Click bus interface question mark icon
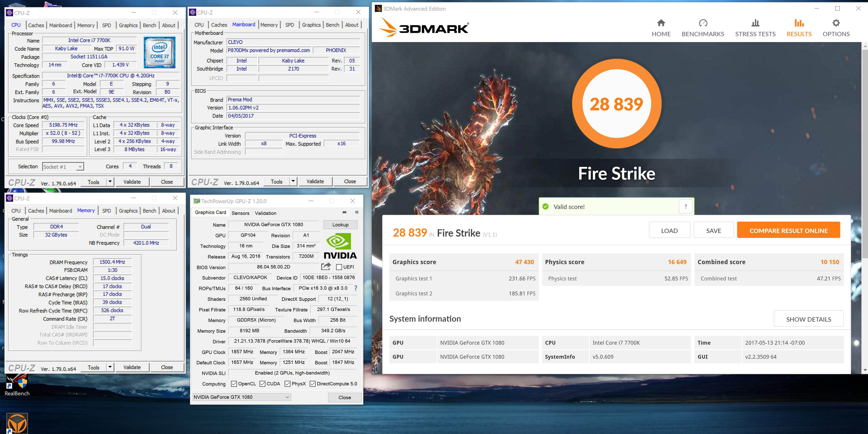 coord(356,288)
